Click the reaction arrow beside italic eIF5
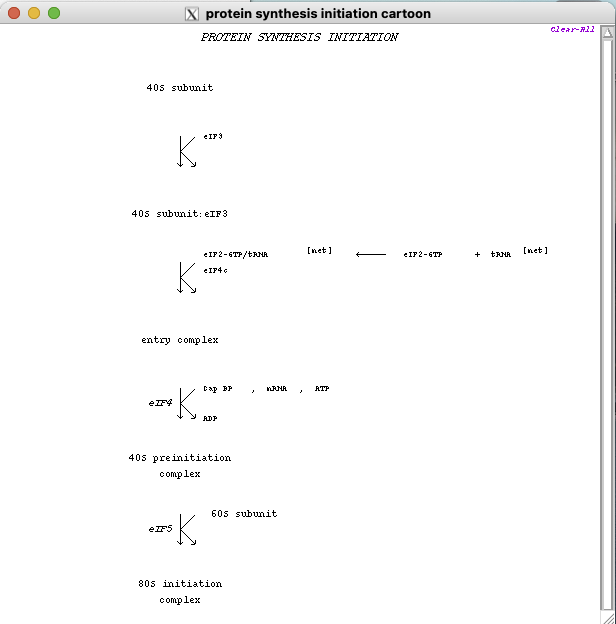This screenshot has height=624, width=616. [x=186, y=529]
